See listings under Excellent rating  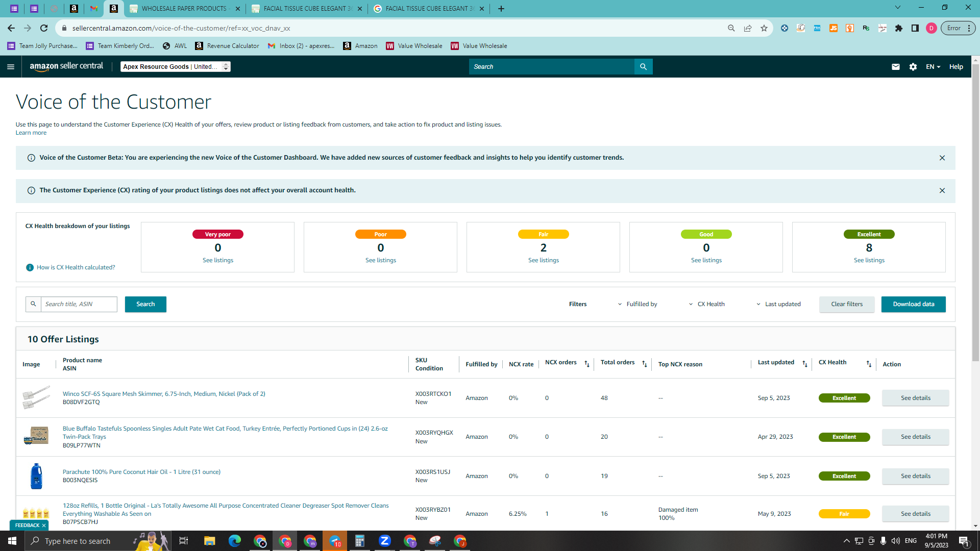(x=869, y=260)
